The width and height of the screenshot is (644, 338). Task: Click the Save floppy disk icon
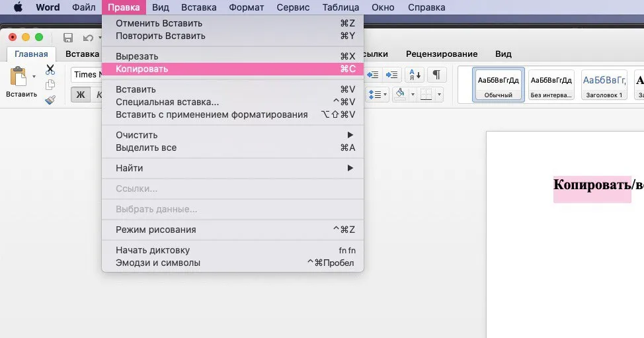click(x=67, y=38)
